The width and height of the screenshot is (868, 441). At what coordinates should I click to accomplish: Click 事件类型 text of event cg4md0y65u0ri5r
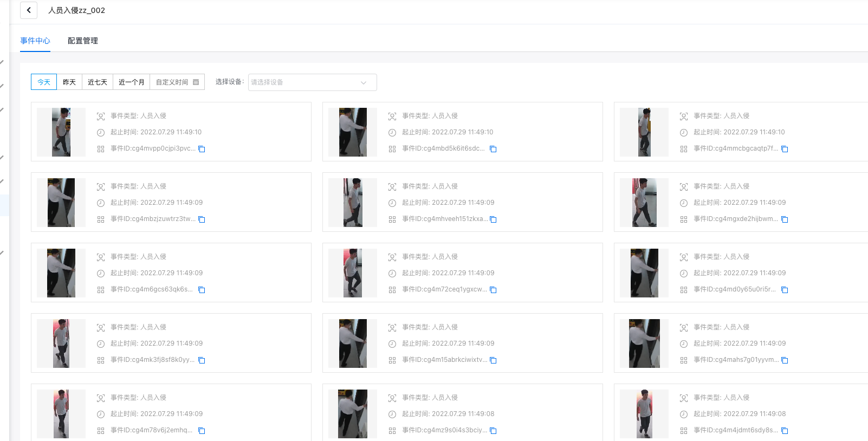[x=721, y=257]
